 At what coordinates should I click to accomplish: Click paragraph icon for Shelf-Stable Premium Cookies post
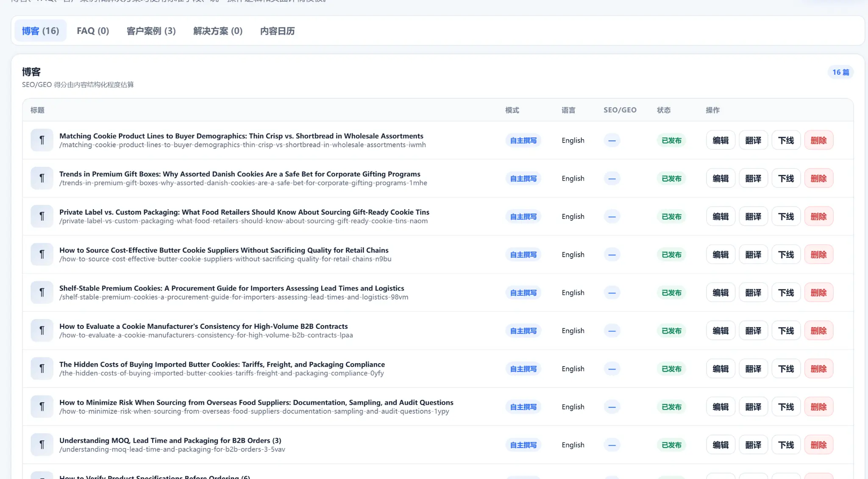click(42, 292)
